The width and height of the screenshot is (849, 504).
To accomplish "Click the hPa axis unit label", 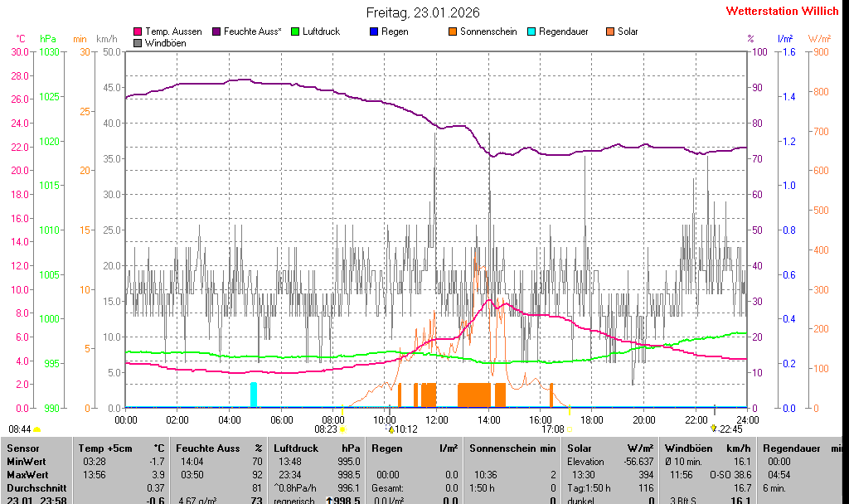I will (48, 39).
